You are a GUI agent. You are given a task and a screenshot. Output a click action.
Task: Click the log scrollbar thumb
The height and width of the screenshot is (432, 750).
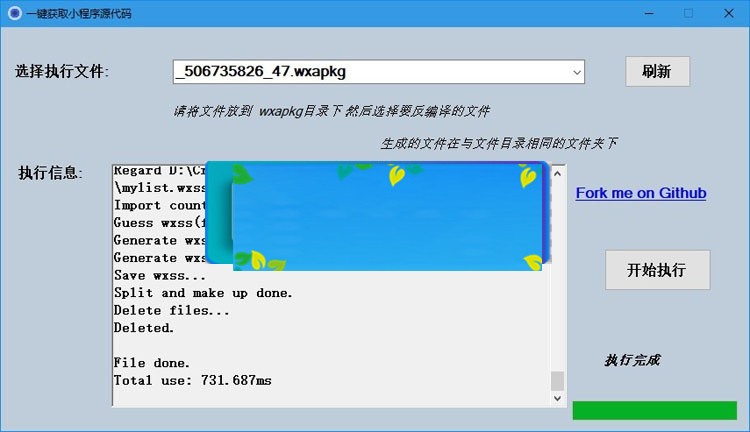[x=557, y=381]
